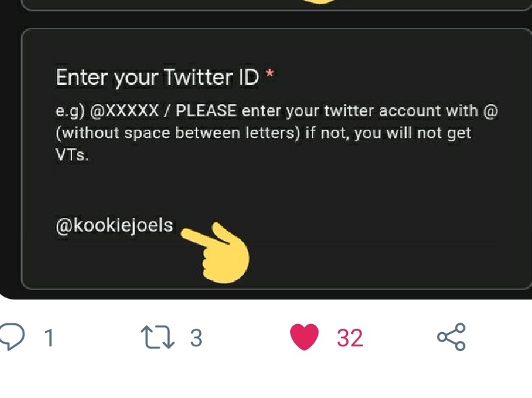This screenshot has width=532, height=398.
Task: Click the partial yellow emoji at top
Action: [x=318, y=3]
